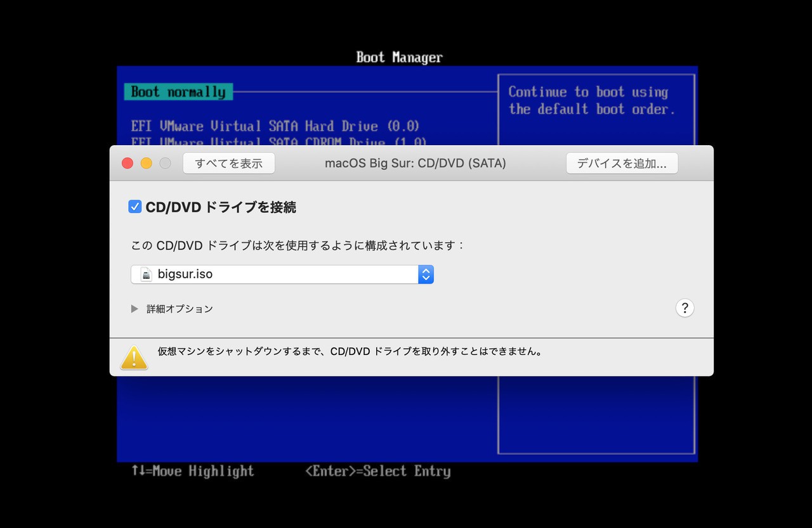Expand the 詳細オプション disclosure triangle
812x528 pixels.
pos(134,309)
